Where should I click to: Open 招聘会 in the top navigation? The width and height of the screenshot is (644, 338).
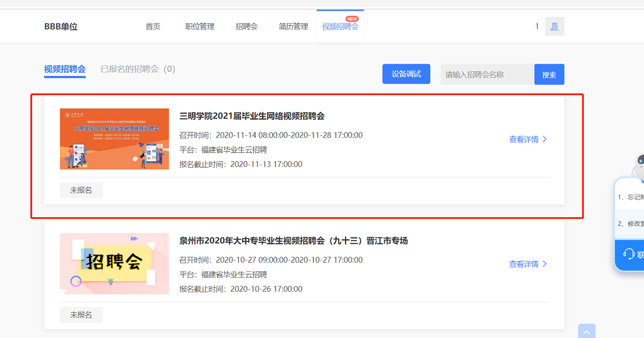(246, 26)
